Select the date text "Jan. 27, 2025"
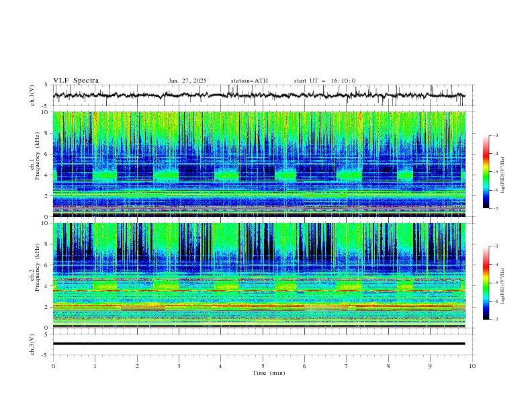Screen dimensions: 532x411 [x=187, y=81]
